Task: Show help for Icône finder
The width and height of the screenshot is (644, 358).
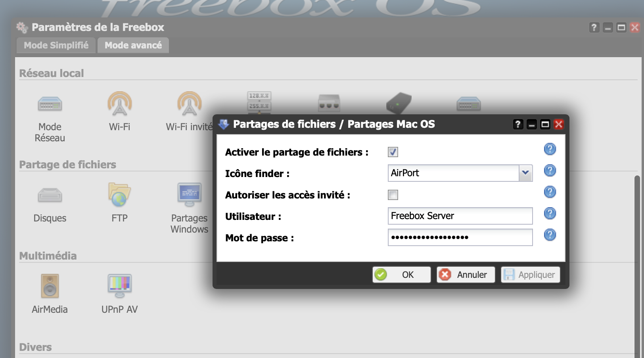Action: click(x=550, y=171)
